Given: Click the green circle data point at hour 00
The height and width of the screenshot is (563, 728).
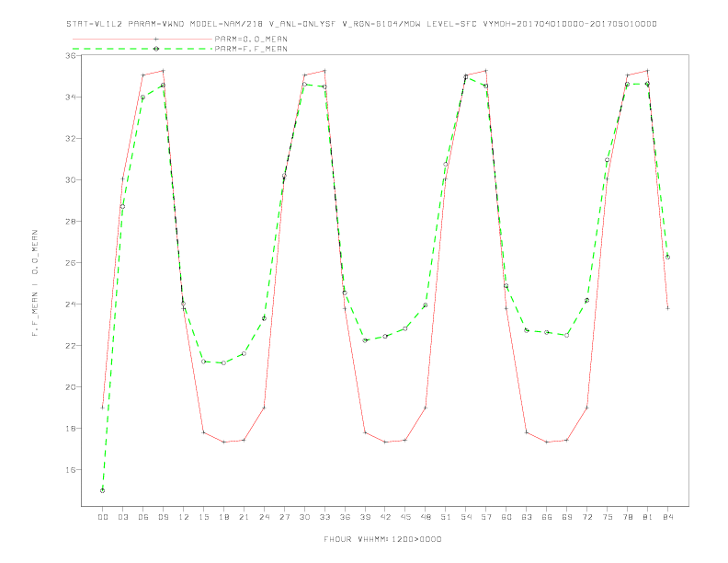Looking at the screenshot, I should point(103,490).
